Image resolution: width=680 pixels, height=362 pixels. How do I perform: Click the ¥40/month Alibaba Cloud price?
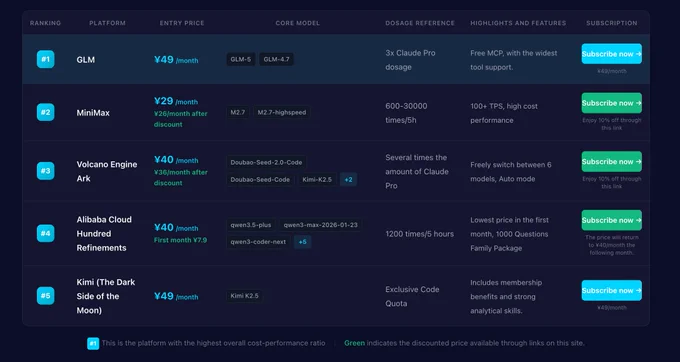click(x=176, y=228)
